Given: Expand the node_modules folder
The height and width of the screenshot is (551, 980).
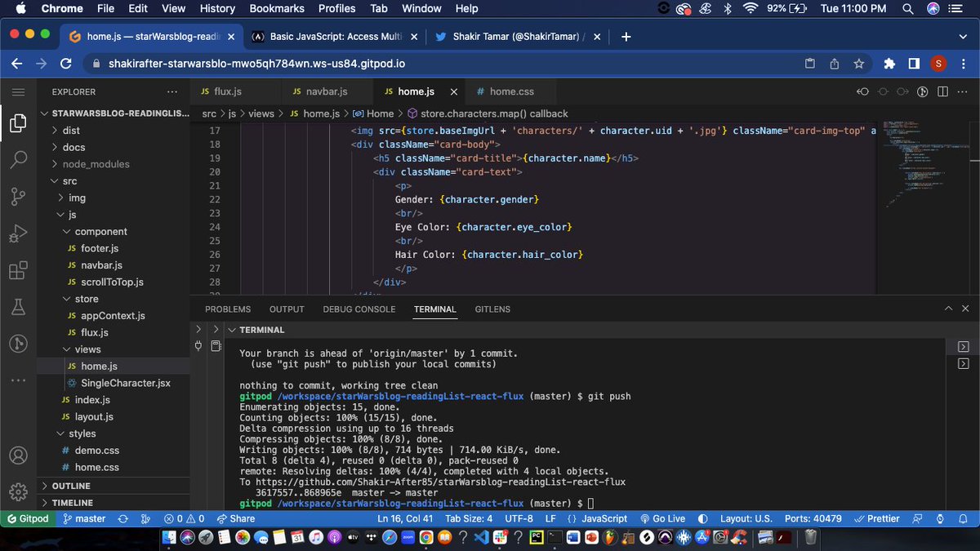Looking at the screenshot, I should [113, 164].
